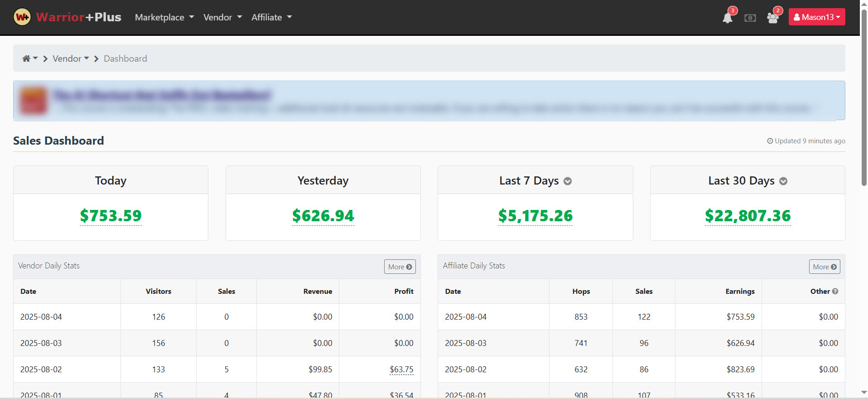
Task: Open the users group icon with badge
Action: 773,18
